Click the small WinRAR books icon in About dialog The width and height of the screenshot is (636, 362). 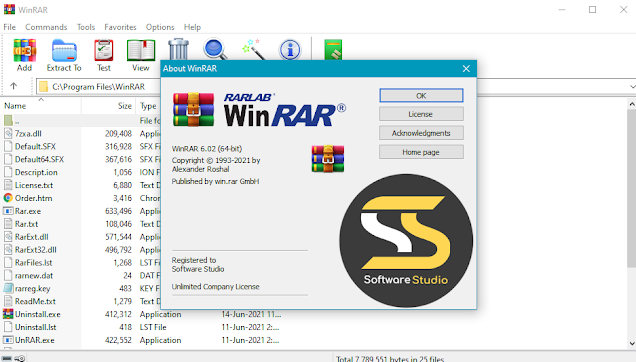[x=328, y=159]
